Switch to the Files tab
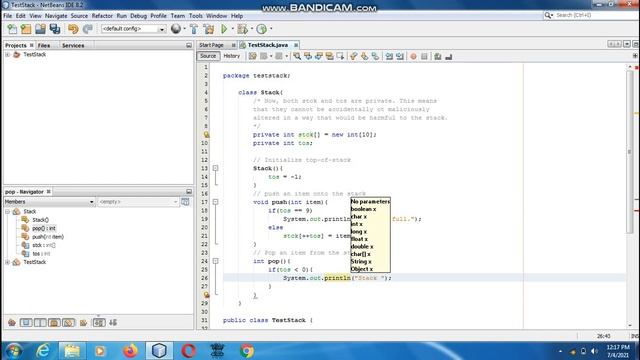The image size is (640, 360). tap(44, 45)
